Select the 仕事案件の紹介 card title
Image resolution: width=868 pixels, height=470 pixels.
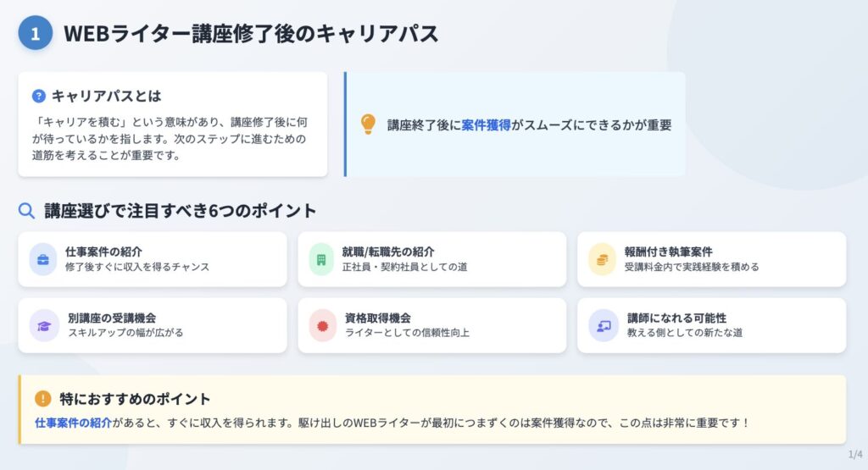103,252
